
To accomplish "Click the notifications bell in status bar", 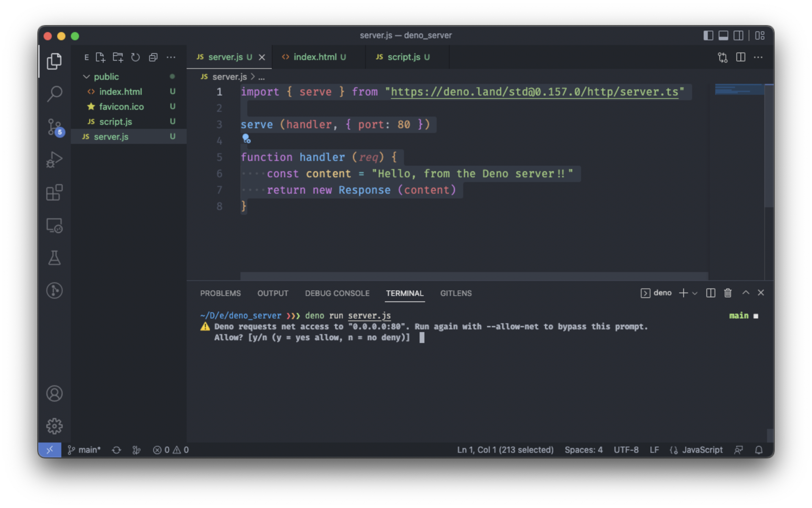I will point(759,450).
